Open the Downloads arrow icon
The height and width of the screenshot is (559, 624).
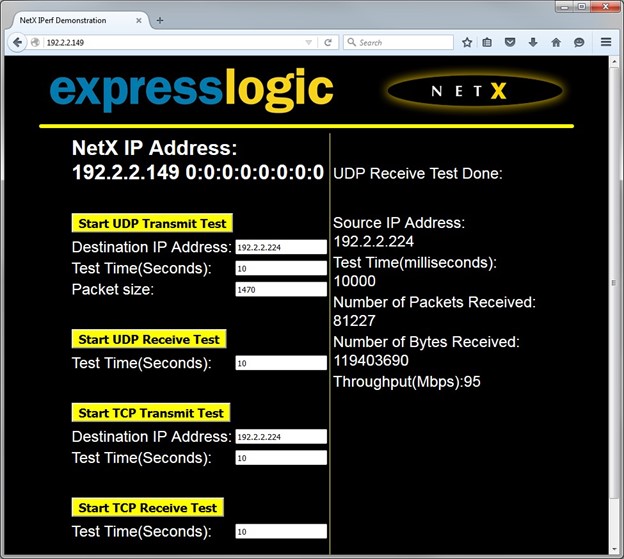pyautogui.click(x=533, y=42)
